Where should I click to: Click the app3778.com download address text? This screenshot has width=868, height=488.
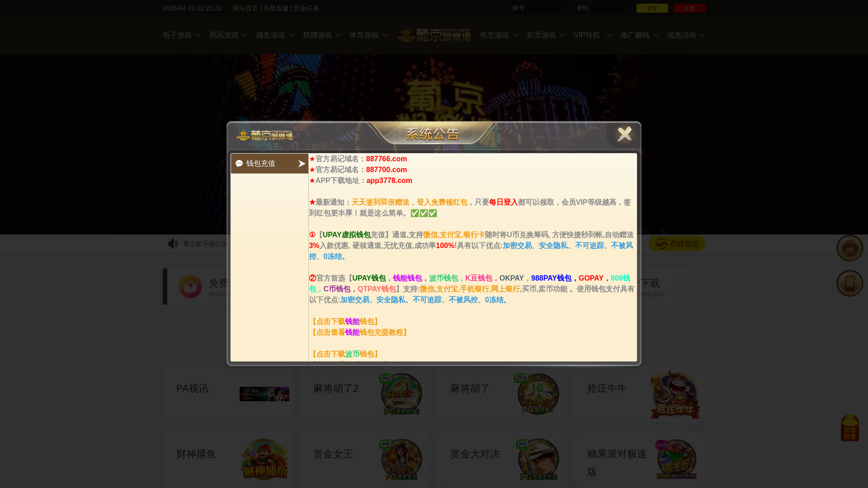coord(389,180)
